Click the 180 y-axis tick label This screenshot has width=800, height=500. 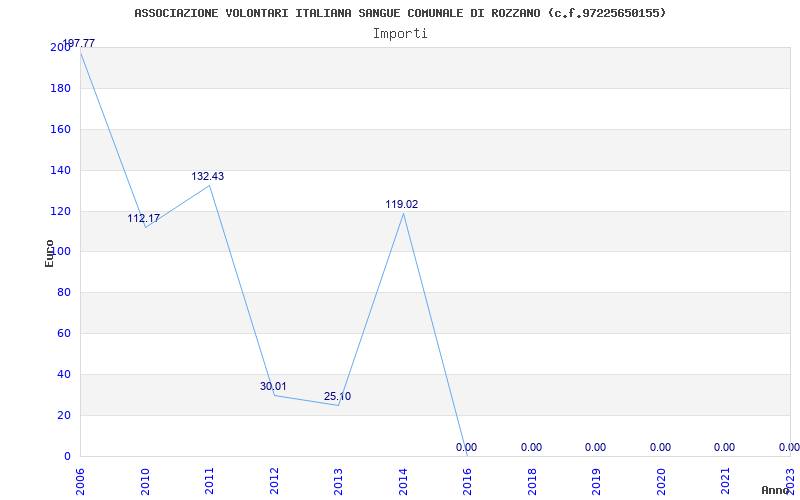coord(60,89)
